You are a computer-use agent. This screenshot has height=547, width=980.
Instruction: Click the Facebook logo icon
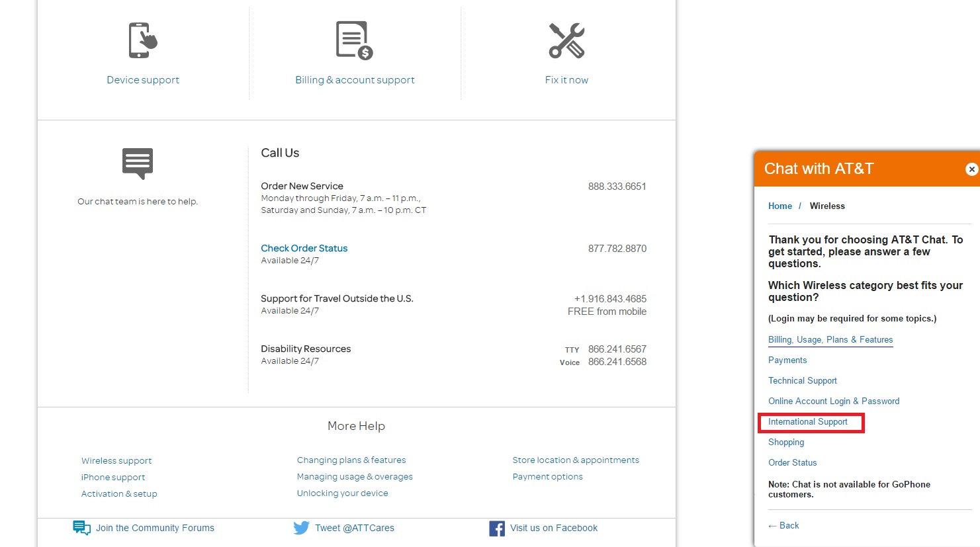click(496, 528)
